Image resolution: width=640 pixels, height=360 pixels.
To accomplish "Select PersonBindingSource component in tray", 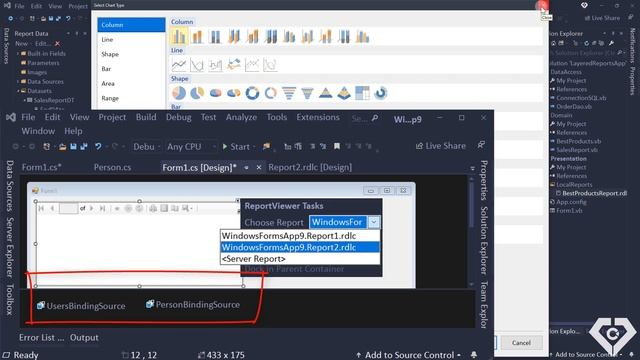I will click(193, 304).
